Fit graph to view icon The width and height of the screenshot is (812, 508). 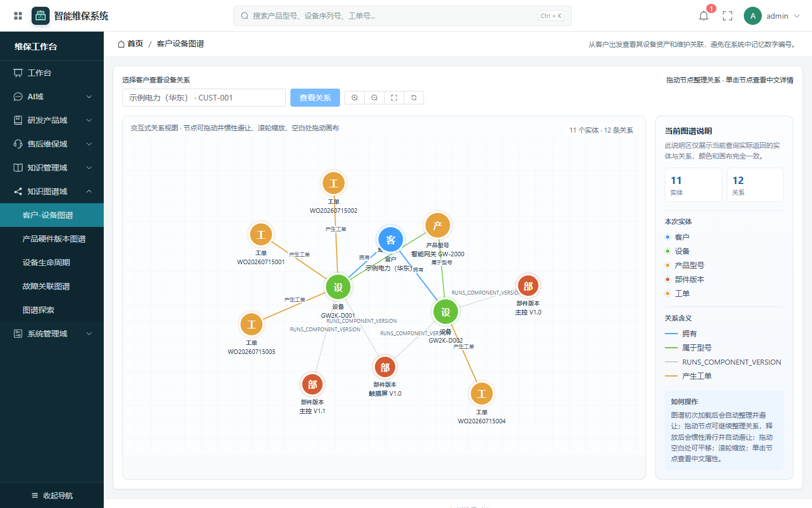394,98
